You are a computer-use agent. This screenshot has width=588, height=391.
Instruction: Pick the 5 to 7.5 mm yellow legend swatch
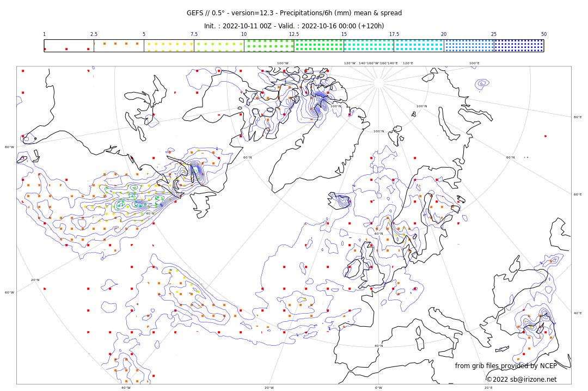coord(169,46)
